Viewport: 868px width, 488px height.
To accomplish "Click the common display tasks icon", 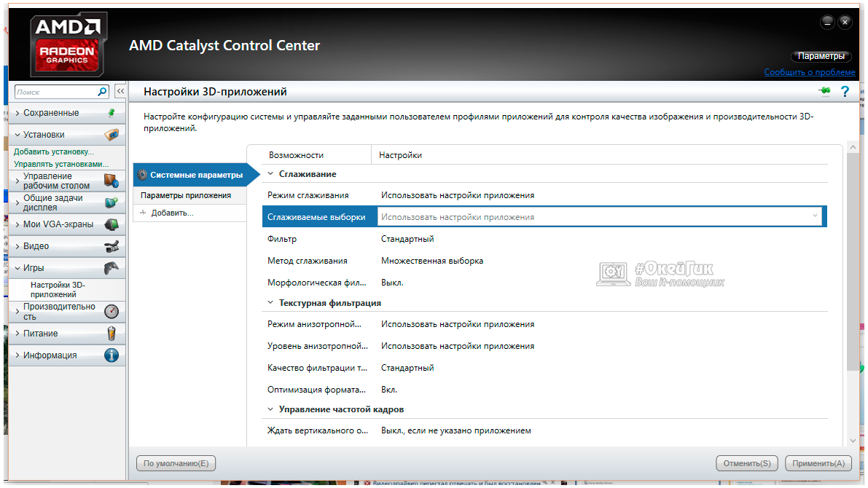I will pos(112,202).
